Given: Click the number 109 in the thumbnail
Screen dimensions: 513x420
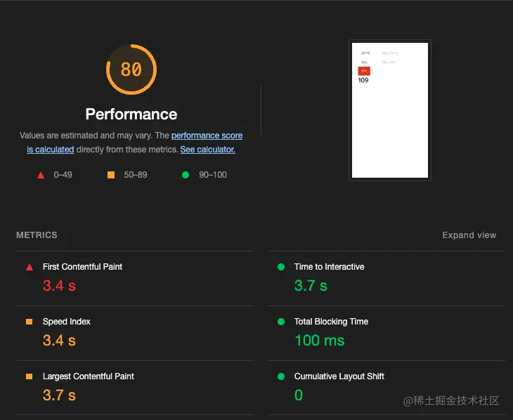Looking at the screenshot, I should pyautogui.click(x=363, y=81).
